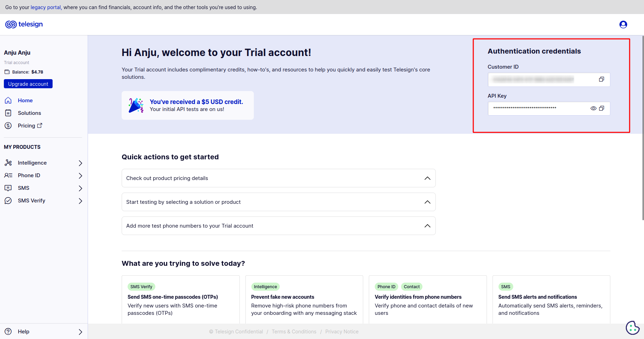
Task: Expand the Phone ID product menu
Action: click(x=80, y=175)
